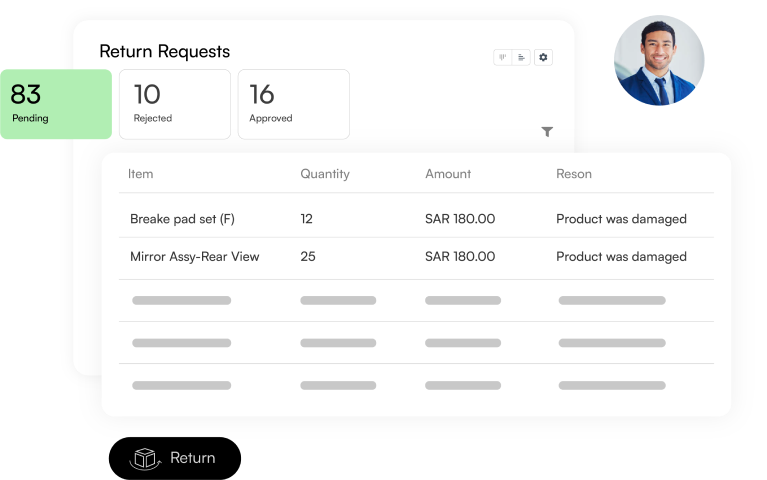The width and height of the screenshot is (767, 480).
Task: Switch to vertical bar chart view icon
Action: pyautogui.click(x=502, y=57)
